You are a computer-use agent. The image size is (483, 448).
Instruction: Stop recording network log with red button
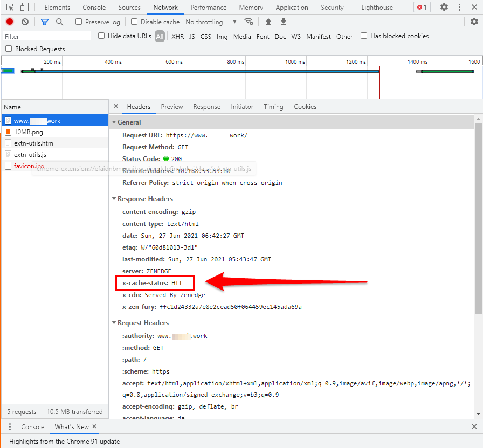[x=10, y=22]
